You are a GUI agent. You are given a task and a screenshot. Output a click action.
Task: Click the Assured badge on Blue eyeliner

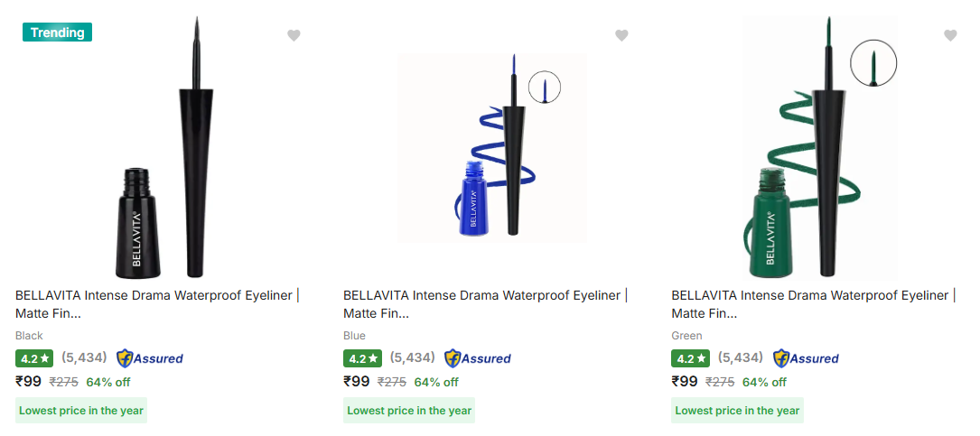click(x=478, y=358)
